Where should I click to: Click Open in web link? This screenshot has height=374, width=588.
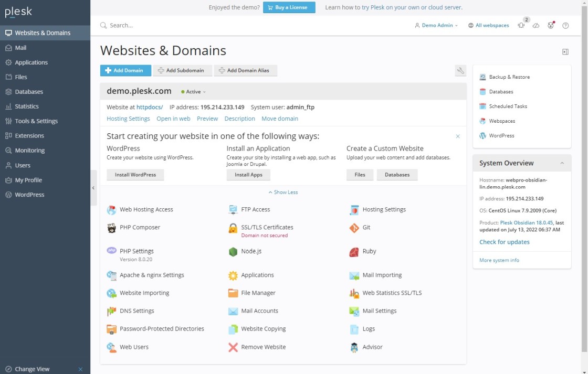pyautogui.click(x=173, y=119)
